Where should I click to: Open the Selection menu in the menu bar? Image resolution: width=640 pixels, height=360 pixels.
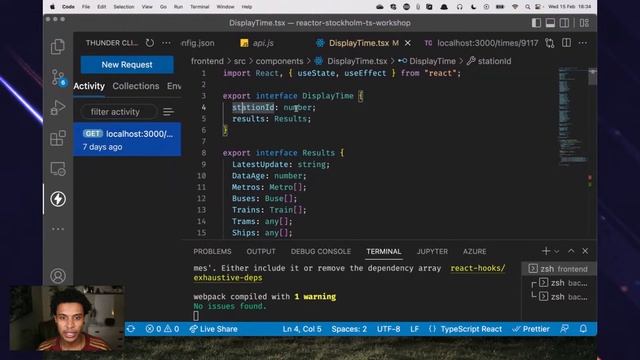(x=124, y=7)
